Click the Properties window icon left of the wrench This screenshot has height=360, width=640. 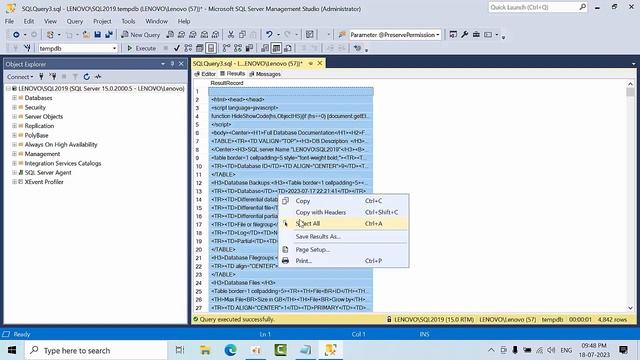pos(453,35)
